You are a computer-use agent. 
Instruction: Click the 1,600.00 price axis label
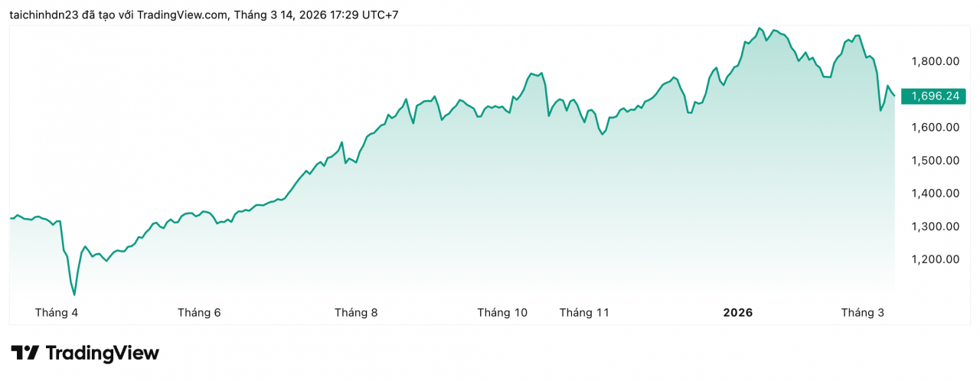(936, 127)
